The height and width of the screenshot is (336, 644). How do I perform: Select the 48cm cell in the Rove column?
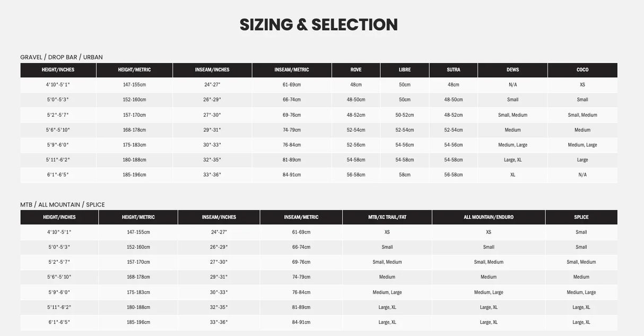(356, 85)
